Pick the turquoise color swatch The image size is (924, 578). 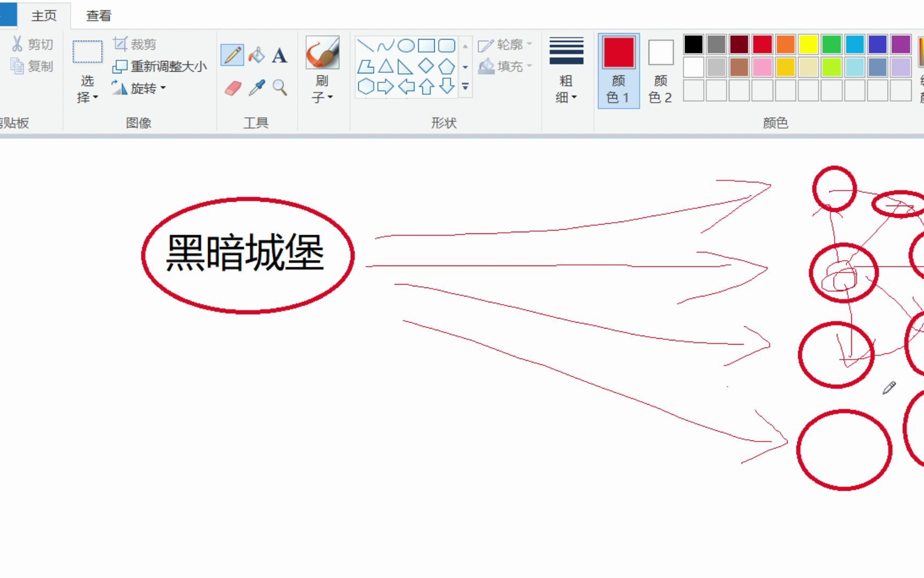coord(854,44)
